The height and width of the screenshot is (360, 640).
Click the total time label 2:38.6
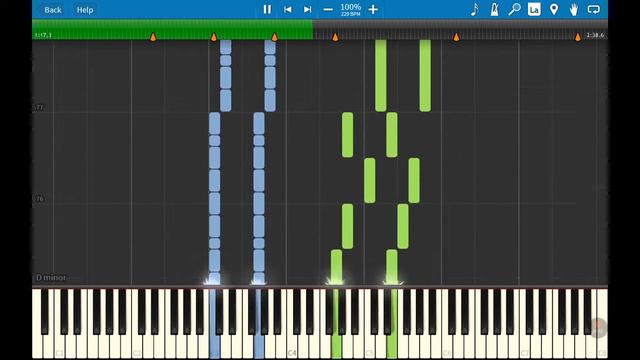coord(595,35)
